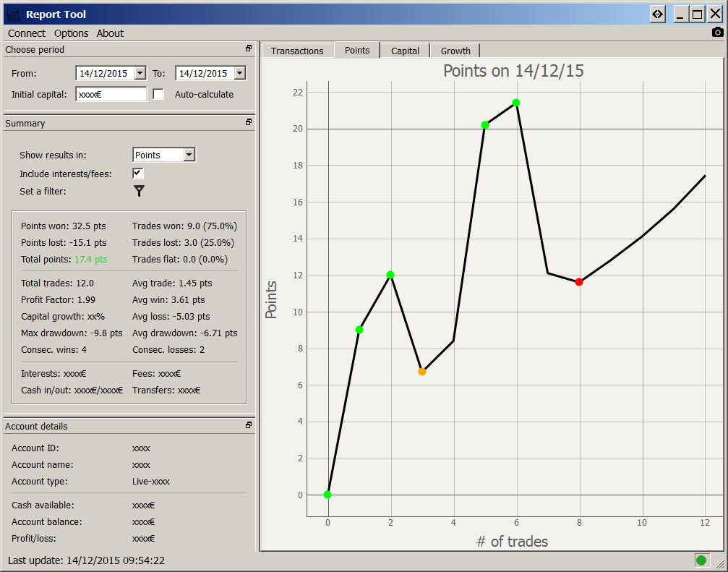Click the Initial capital input field
728x572 pixels.
pos(111,94)
